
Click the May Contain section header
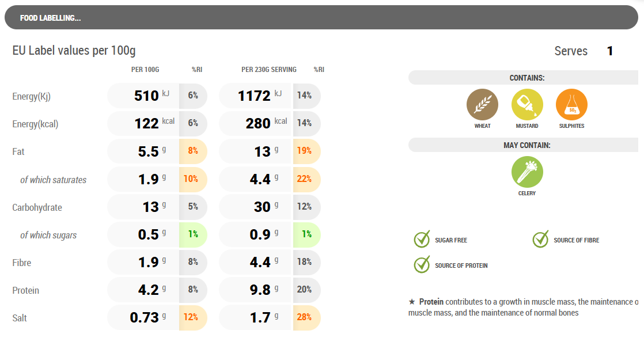526,145
